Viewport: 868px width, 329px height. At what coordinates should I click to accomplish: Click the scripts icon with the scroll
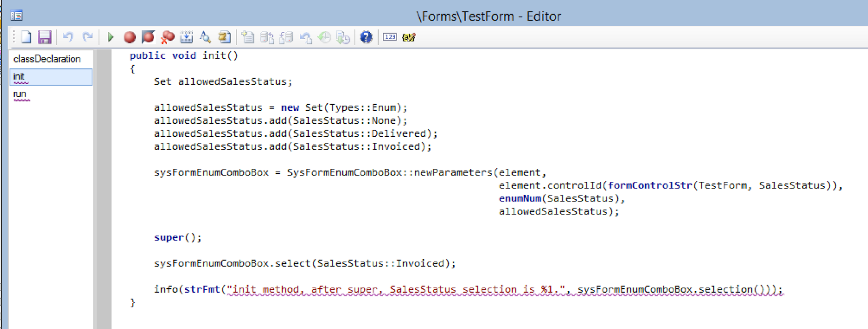[224, 37]
